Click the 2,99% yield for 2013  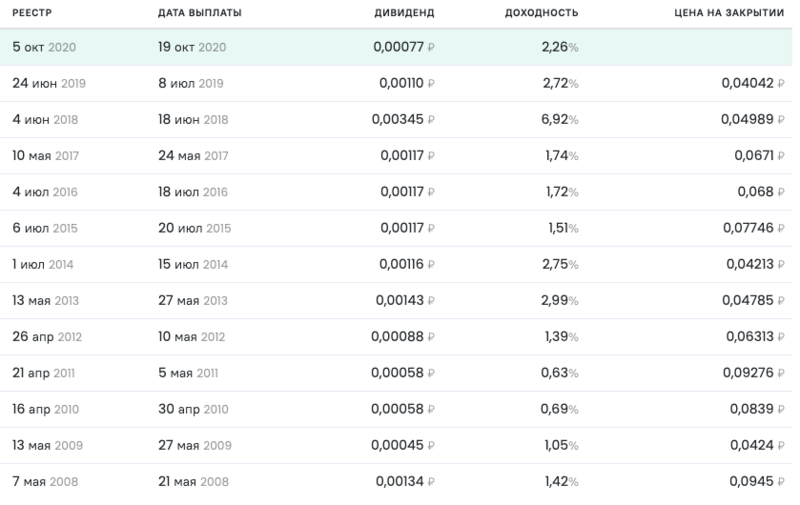[560, 300]
